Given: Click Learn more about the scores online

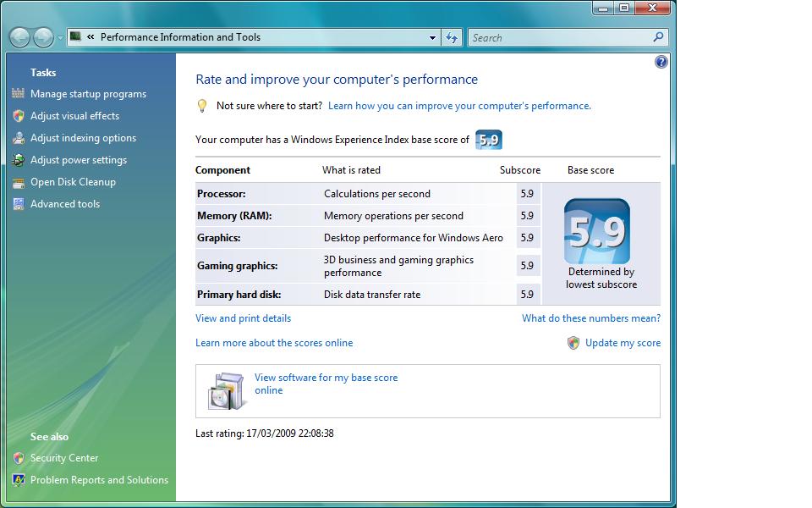Looking at the screenshot, I should tap(274, 343).
